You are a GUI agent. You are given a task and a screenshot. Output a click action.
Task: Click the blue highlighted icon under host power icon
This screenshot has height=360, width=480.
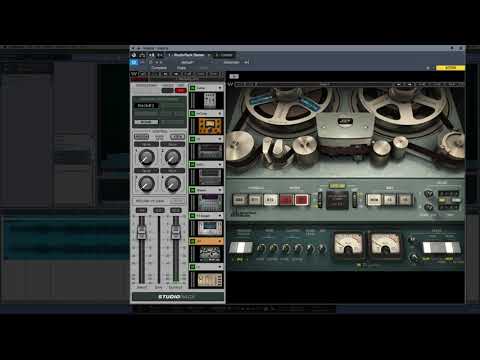pos(134,62)
